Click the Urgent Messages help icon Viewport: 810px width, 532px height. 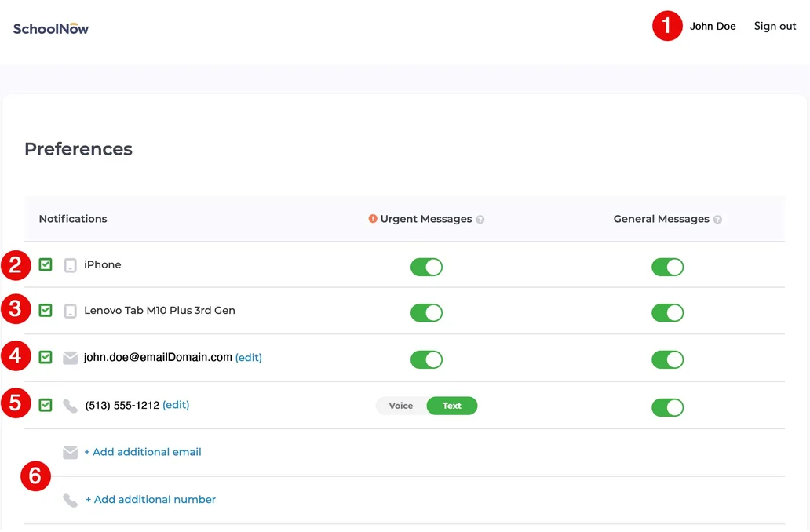pyautogui.click(x=480, y=220)
